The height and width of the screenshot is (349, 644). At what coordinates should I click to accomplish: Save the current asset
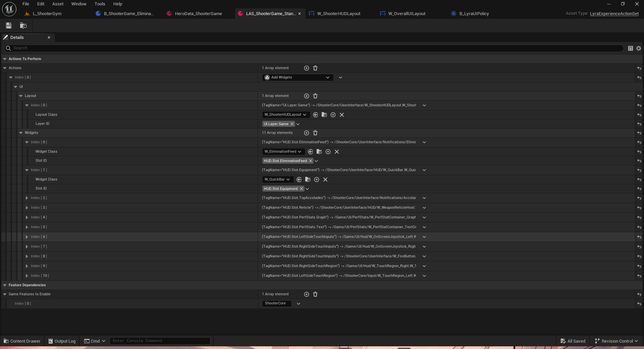8,26
